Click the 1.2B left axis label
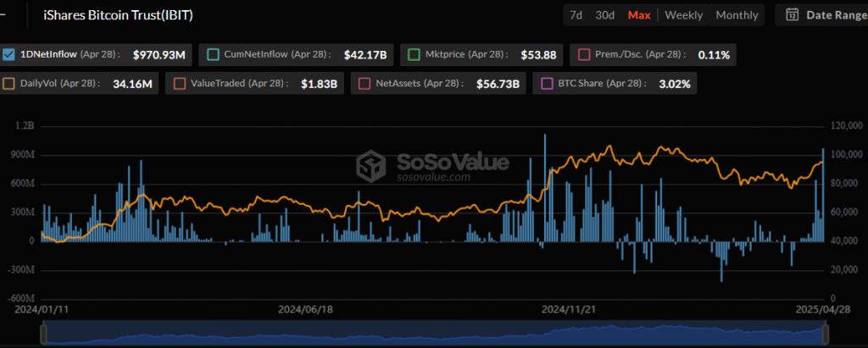Image resolution: width=868 pixels, height=348 pixels. [25, 126]
